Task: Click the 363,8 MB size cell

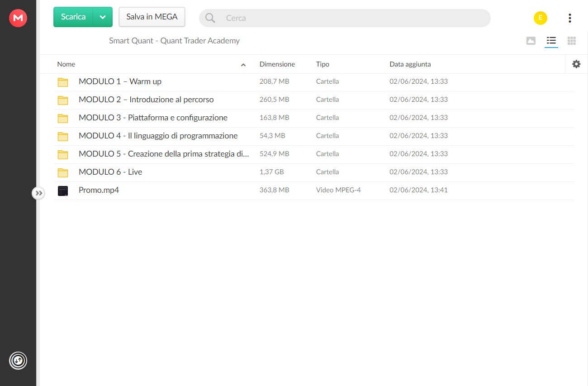Action: pyautogui.click(x=274, y=190)
